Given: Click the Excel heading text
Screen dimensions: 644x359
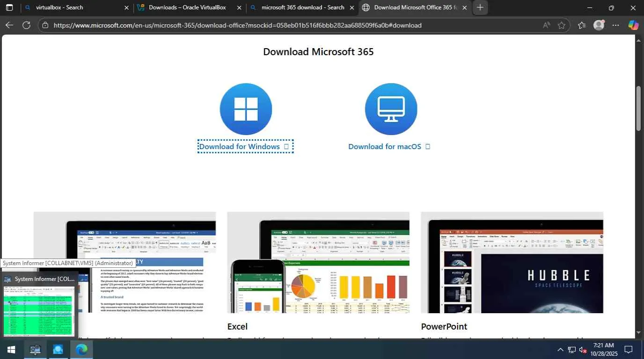Looking at the screenshot, I should click(237, 326).
